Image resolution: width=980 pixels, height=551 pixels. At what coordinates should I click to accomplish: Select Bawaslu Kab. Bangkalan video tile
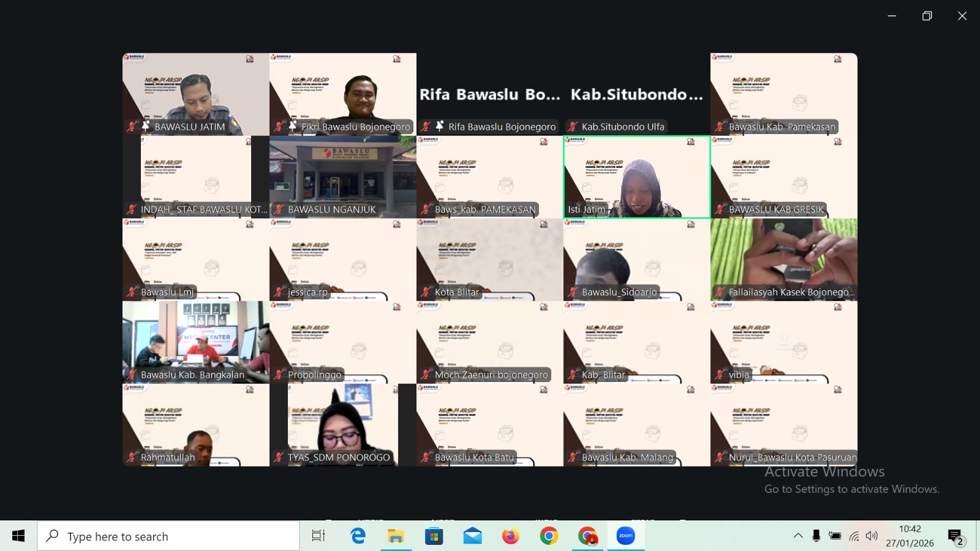[x=196, y=342]
